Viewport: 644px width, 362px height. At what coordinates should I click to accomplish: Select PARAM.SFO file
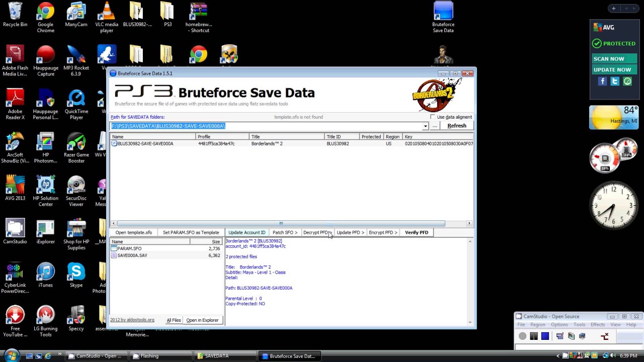(x=166, y=248)
